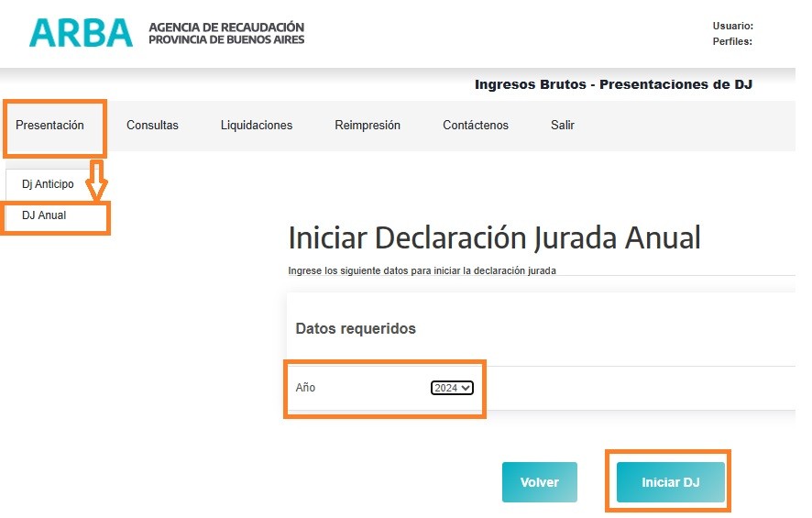This screenshot has height=518, width=812.
Task: Select the Dj Anticipo submenu entry
Action: (48, 184)
